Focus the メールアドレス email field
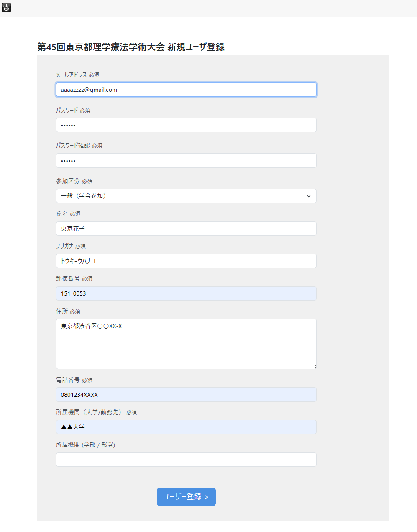 (x=186, y=90)
